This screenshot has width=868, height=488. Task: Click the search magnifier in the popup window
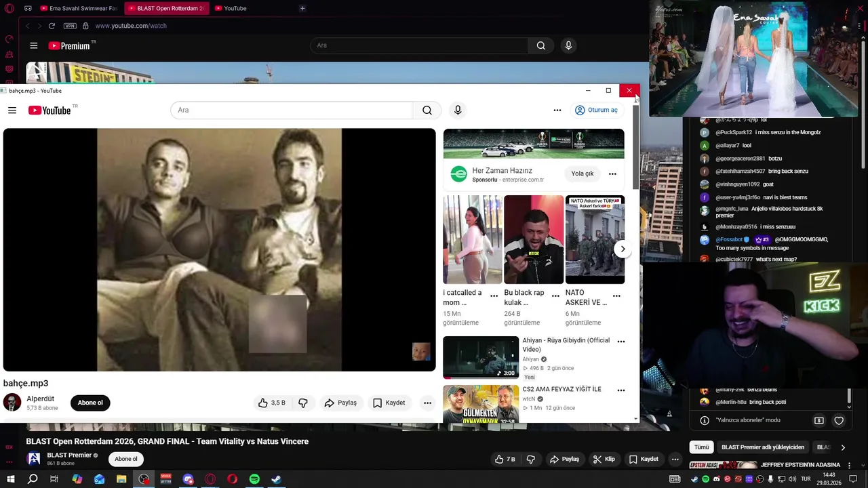(427, 110)
